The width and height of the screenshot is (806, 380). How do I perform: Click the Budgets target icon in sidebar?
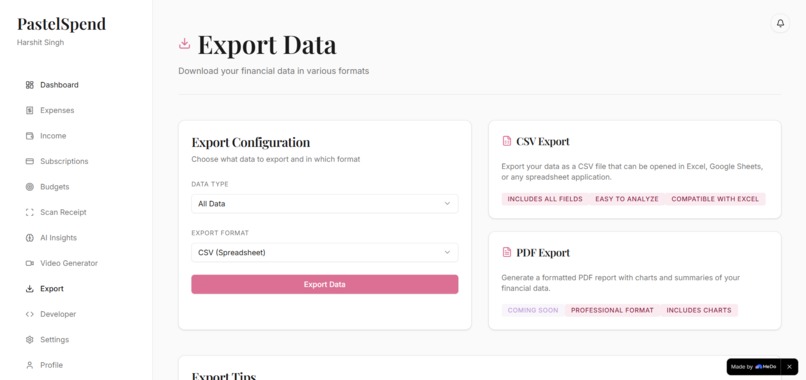tap(29, 187)
